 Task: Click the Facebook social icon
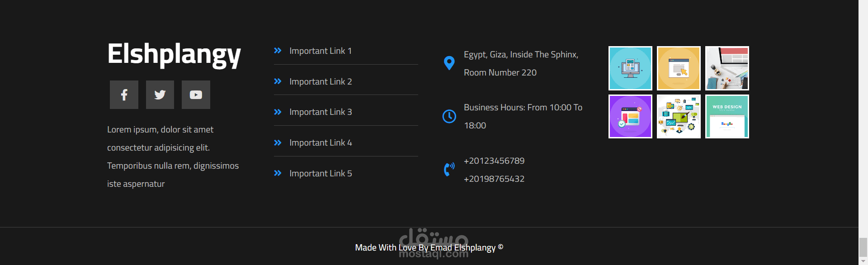pos(124,95)
